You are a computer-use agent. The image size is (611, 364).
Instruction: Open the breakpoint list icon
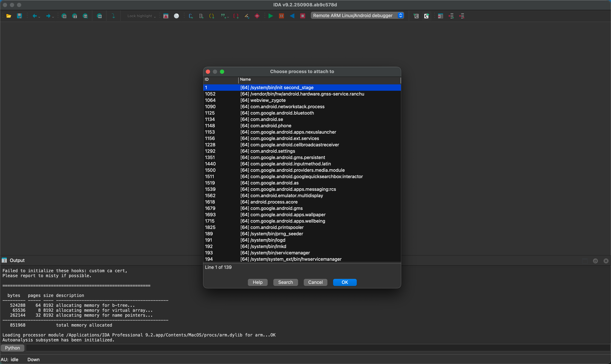440,16
